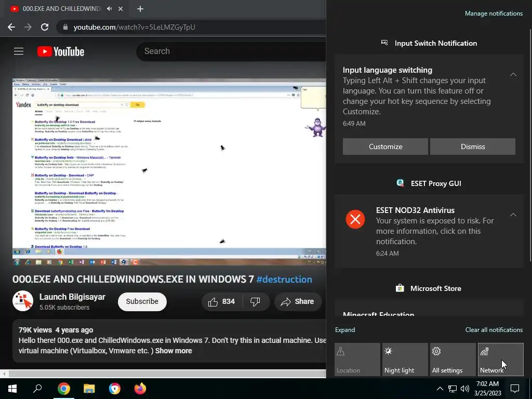The width and height of the screenshot is (532, 399).
Task: Click the Microsoft Store bag icon
Action: (x=400, y=288)
